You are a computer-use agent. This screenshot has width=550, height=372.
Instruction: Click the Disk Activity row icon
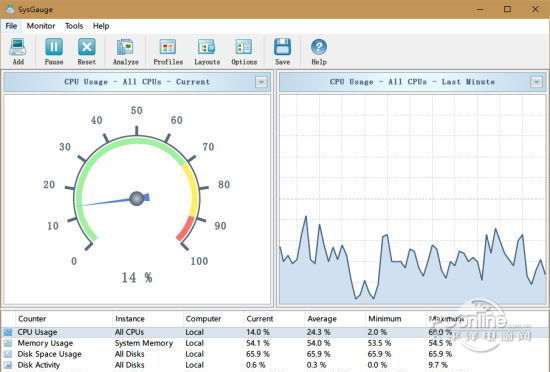[x=8, y=365]
